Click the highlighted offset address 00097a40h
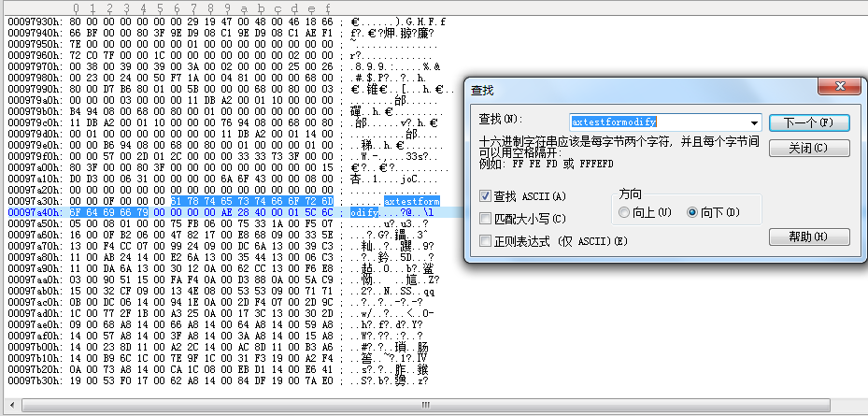 pos(35,212)
